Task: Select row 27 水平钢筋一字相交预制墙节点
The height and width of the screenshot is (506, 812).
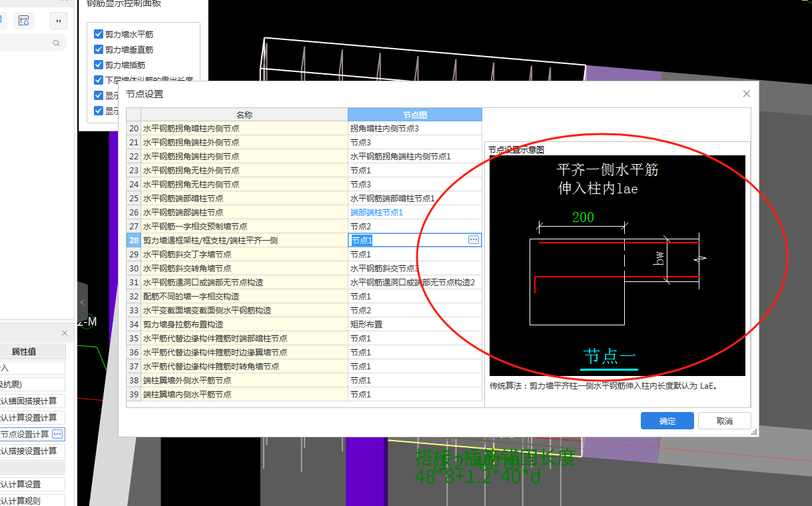Action: [x=244, y=226]
